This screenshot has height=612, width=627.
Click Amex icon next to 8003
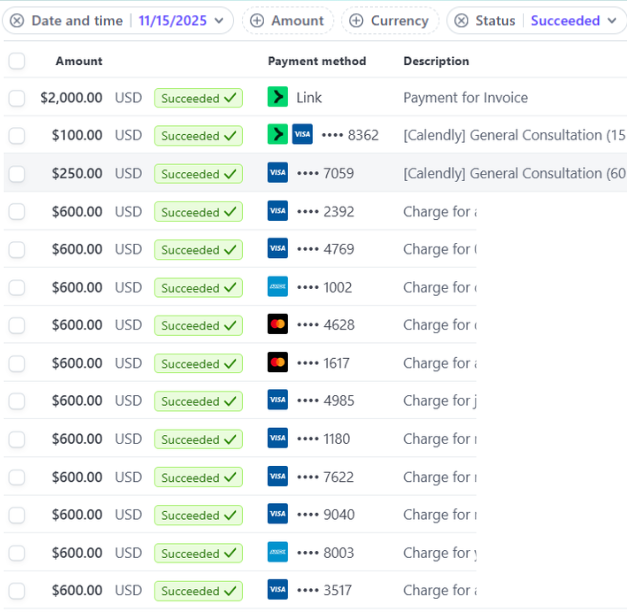pyautogui.click(x=278, y=552)
